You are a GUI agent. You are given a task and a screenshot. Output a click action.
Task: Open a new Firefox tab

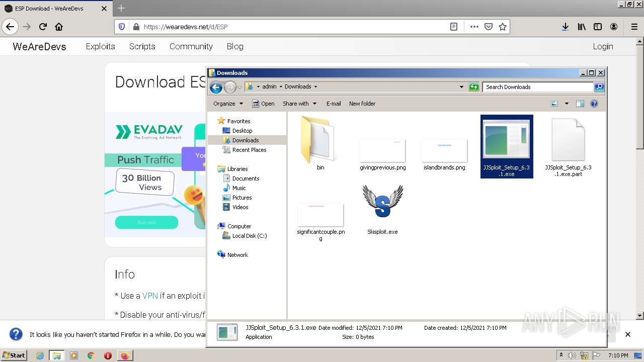pyautogui.click(x=121, y=8)
